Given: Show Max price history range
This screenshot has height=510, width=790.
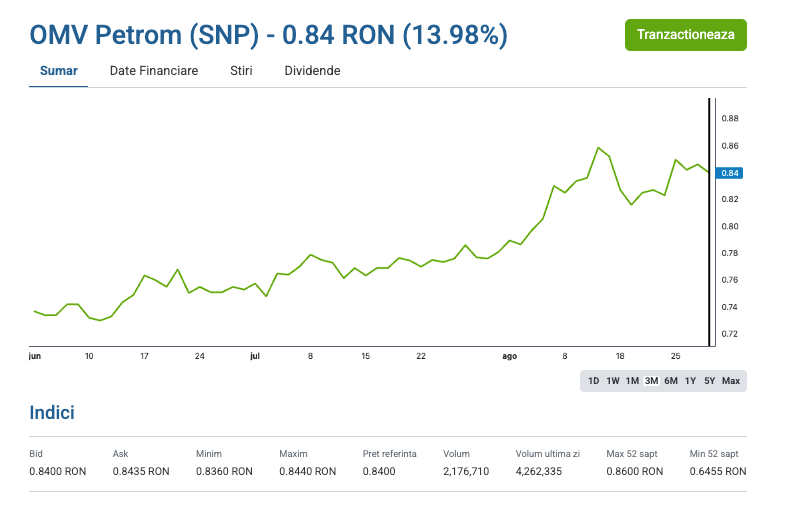Looking at the screenshot, I should [731, 381].
